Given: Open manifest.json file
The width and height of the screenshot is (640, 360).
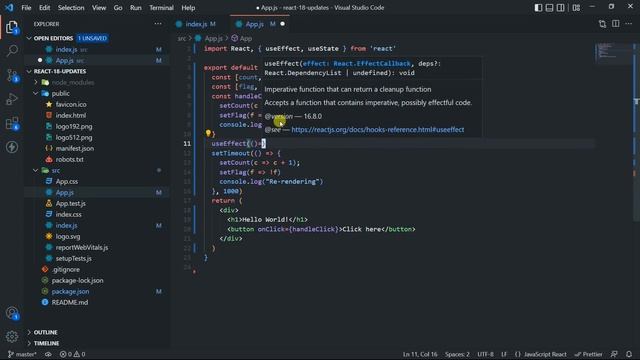Looking at the screenshot, I should 75,149.
